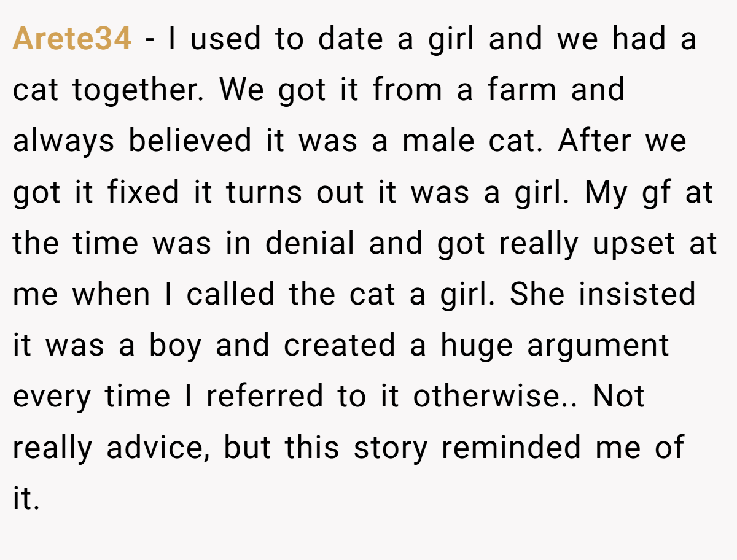Screen dimensions: 737x560
Task: Click the word "reminded" in the comment
Action: click(511, 446)
